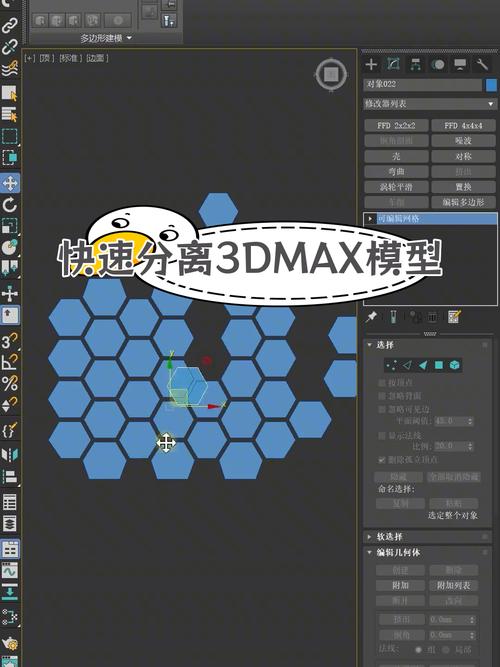Toggle the Angle Snap icon
This screenshot has height=667, width=500.
click(x=9, y=362)
